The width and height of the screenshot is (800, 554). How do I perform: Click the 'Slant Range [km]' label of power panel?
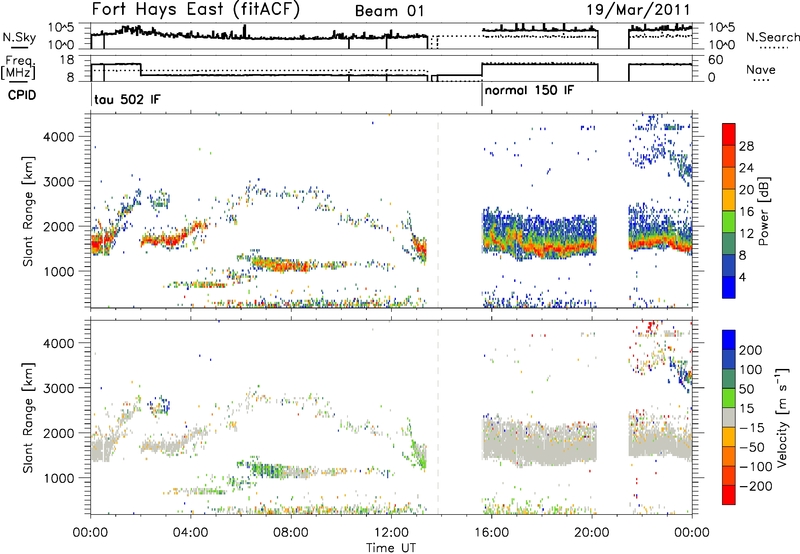point(28,211)
